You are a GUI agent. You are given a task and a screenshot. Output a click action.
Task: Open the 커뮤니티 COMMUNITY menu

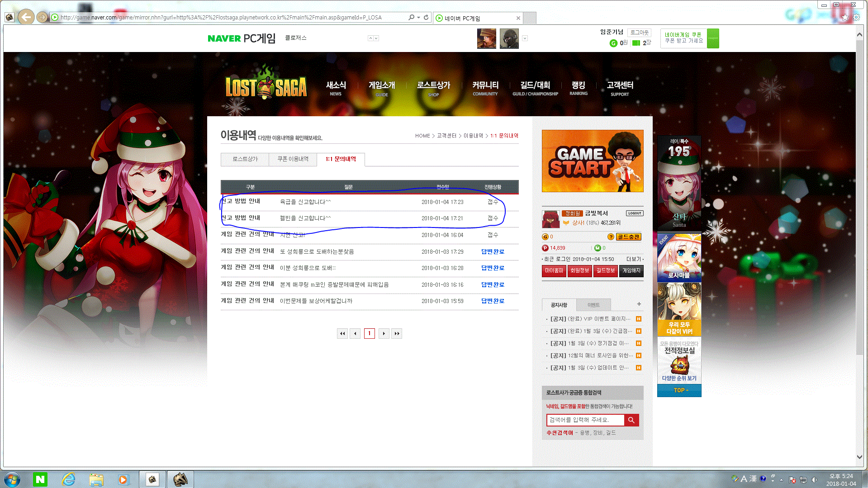[485, 88]
